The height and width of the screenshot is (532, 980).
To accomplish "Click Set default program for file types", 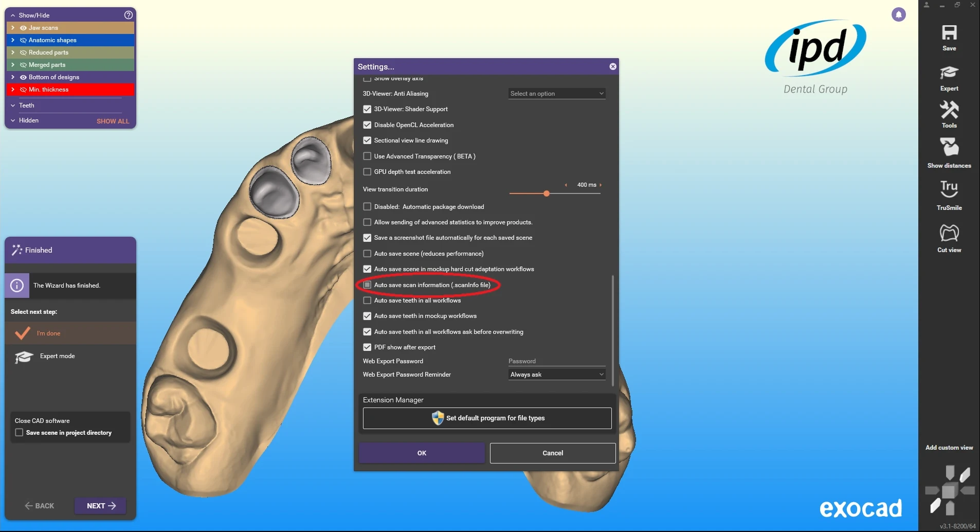I will click(x=487, y=418).
